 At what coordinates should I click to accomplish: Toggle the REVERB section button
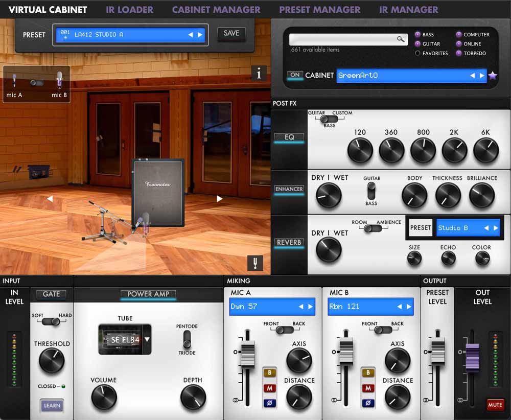pos(289,243)
